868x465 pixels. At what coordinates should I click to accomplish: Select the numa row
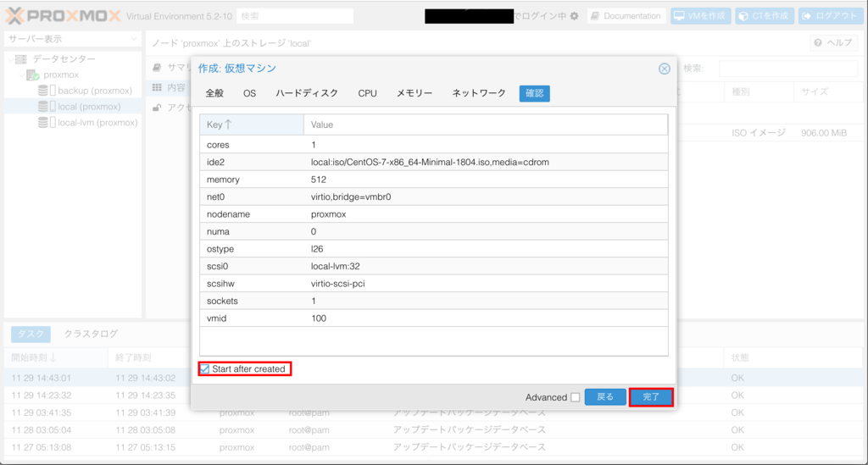tap(434, 232)
